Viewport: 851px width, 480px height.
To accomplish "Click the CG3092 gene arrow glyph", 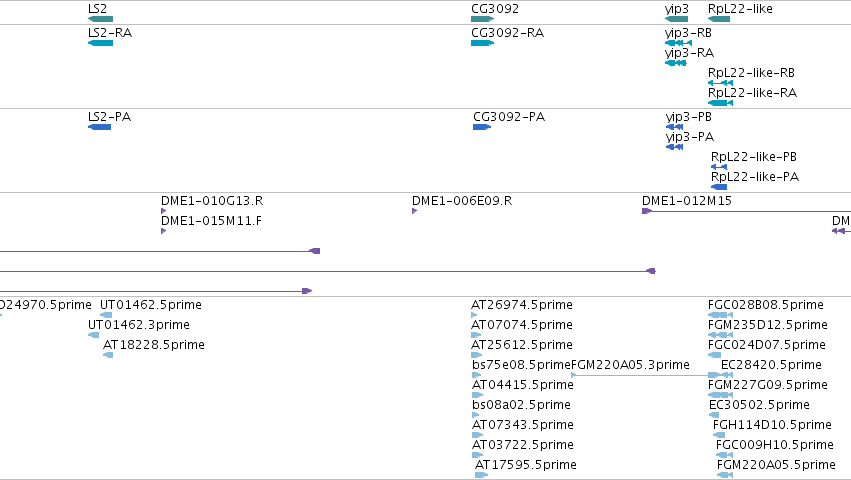I will pyautogui.click(x=482, y=19).
